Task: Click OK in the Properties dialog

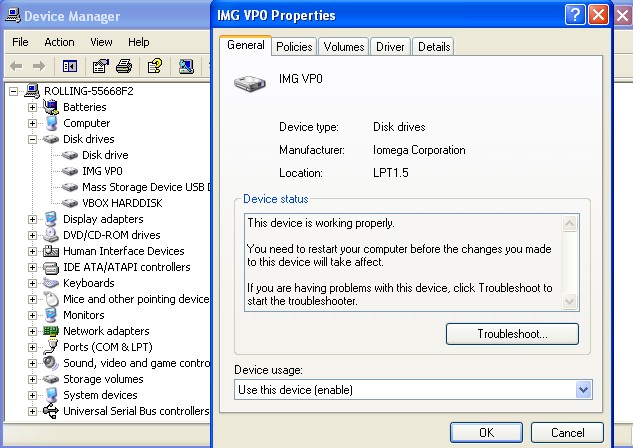Action: (x=486, y=433)
